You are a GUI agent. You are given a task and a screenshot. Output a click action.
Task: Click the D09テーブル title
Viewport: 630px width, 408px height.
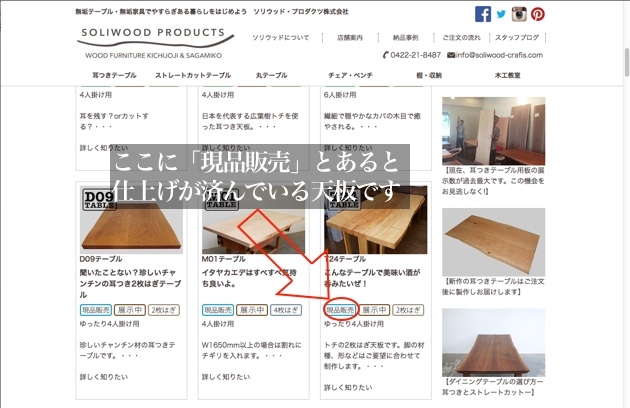click(101, 259)
